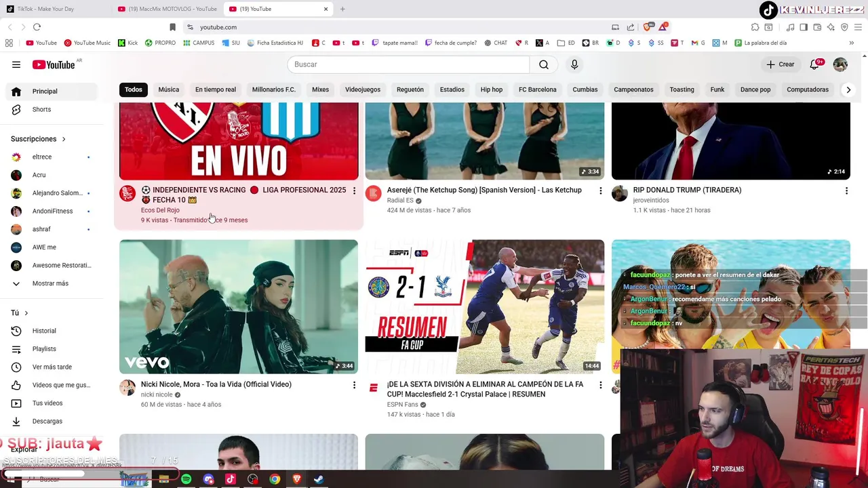Open the FA Cup Resumen thumbnail
This screenshot has height=488, width=868.
485,306
